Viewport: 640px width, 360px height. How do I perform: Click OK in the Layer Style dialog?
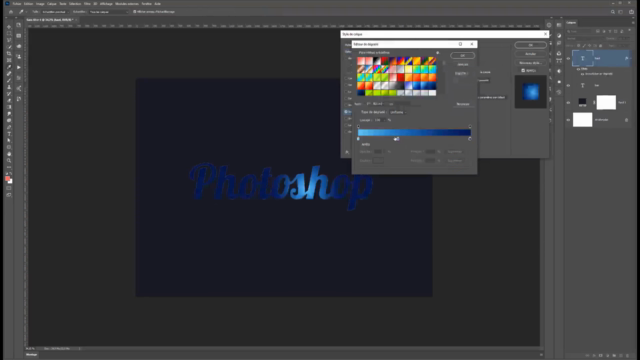(x=531, y=45)
